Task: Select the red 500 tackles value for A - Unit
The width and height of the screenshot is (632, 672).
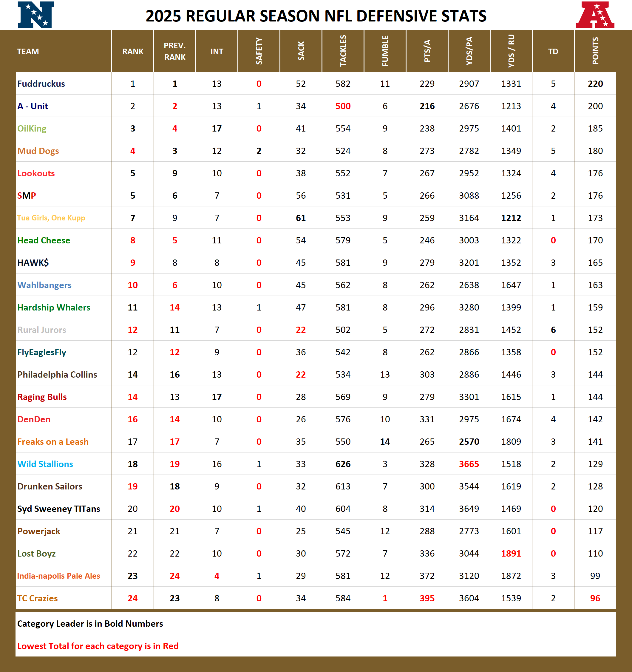Action: [x=343, y=106]
